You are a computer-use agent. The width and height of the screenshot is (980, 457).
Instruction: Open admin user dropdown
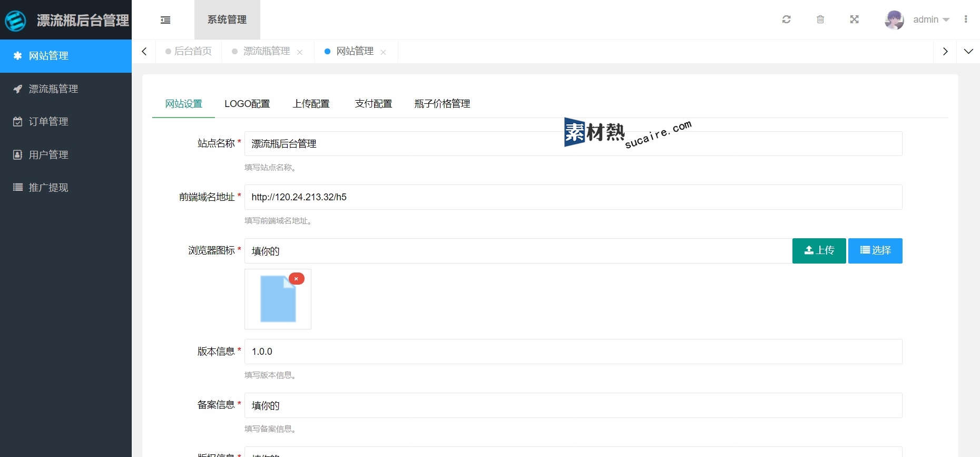tap(931, 20)
